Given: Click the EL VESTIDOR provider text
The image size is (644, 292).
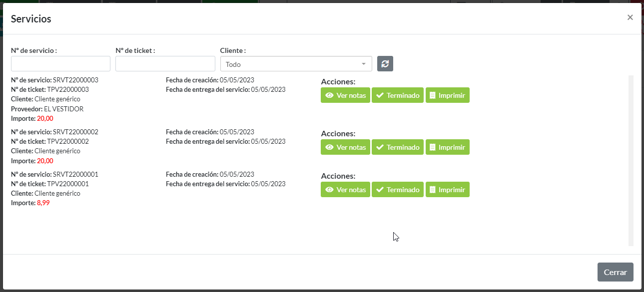Looking at the screenshot, I should 63,109.
